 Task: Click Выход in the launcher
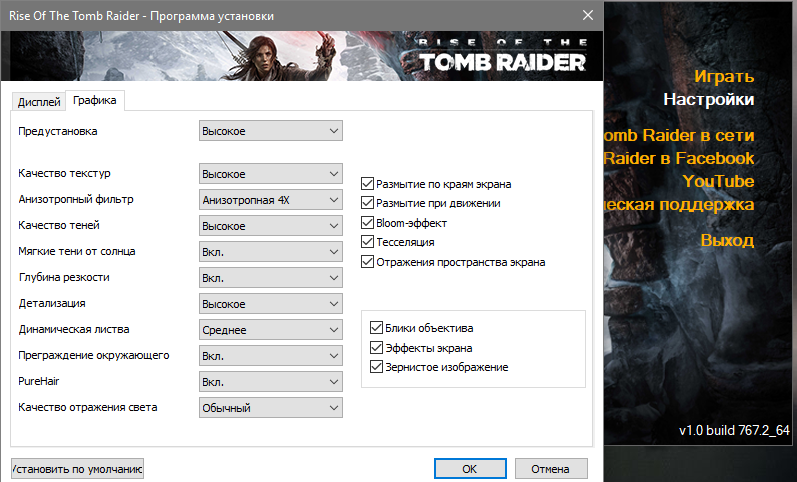(727, 239)
